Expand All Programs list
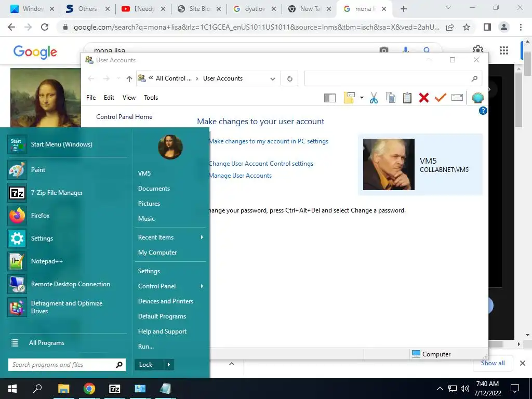 pos(67,343)
